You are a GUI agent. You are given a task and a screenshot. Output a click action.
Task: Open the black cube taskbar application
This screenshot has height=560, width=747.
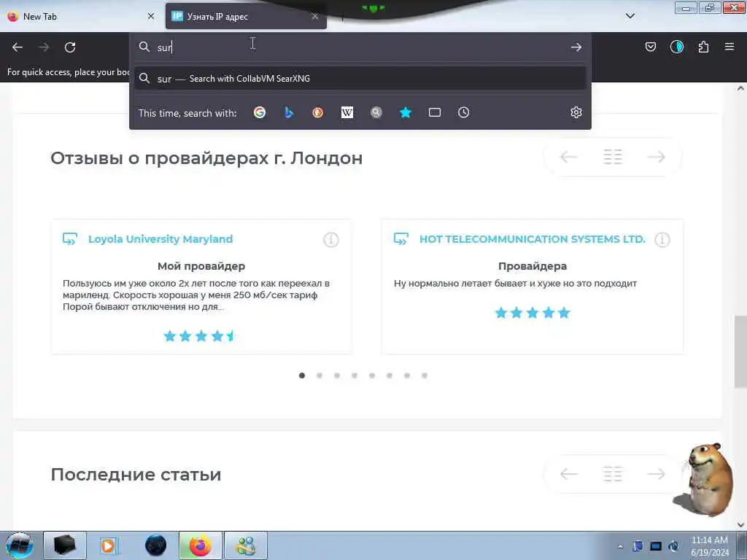[x=65, y=545]
